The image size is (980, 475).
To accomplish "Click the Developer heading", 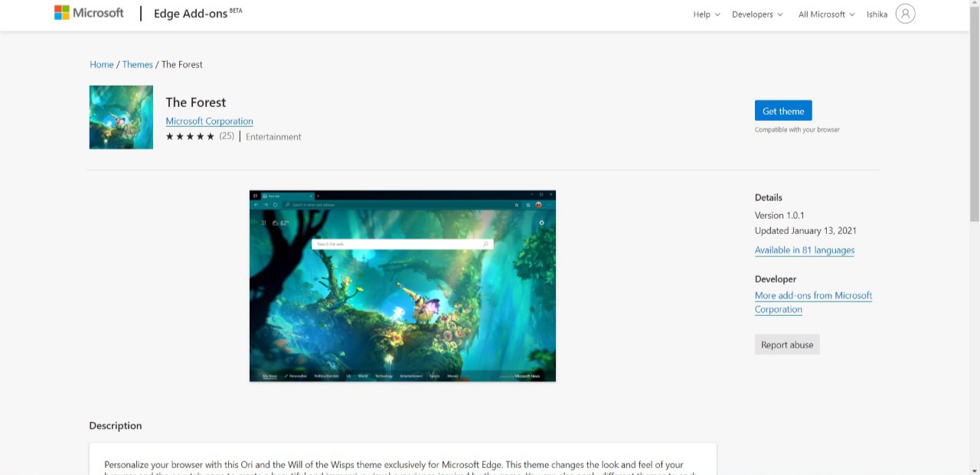I will pos(776,279).
